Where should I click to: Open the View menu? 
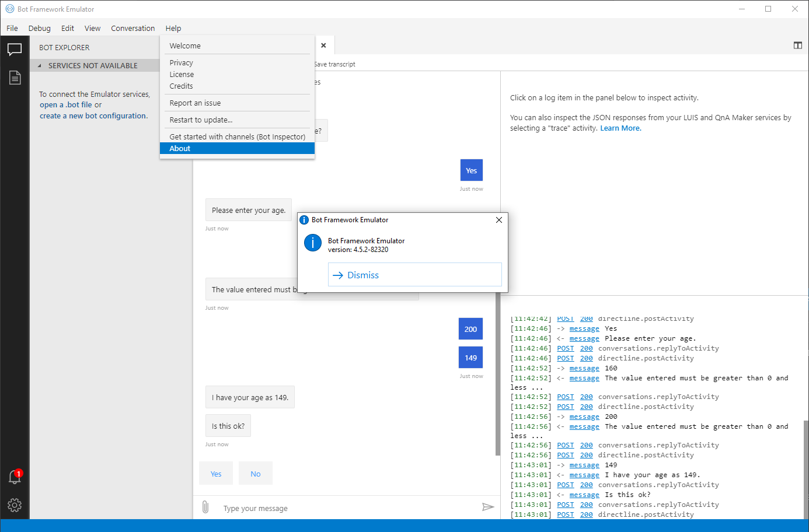click(x=92, y=28)
